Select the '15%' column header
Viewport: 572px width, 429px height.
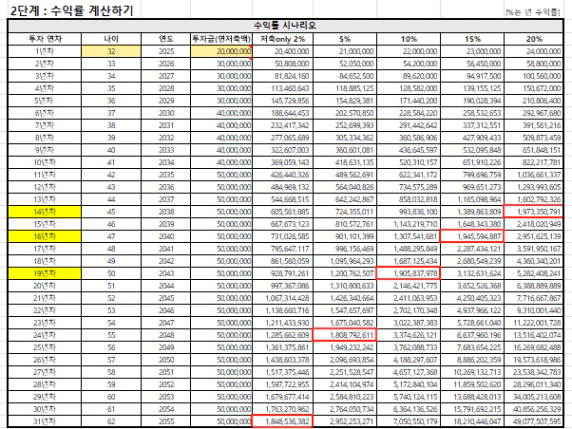[472, 39]
